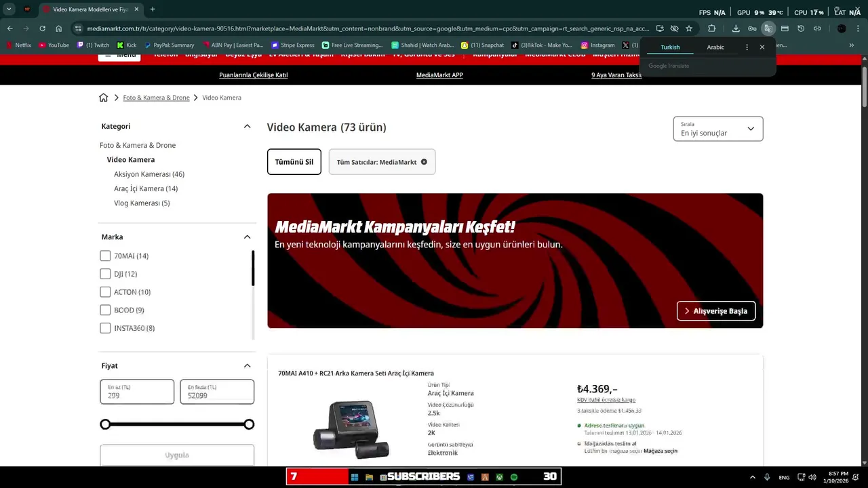Remove the Tüm Satıcılar MediaMarkt filter x

(x=424, y=162)
